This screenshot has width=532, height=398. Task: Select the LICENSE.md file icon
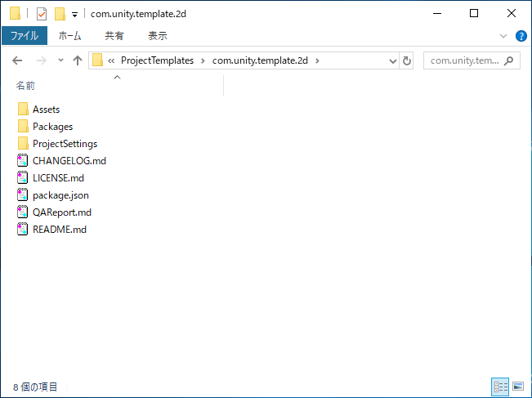tap(22, 178)
